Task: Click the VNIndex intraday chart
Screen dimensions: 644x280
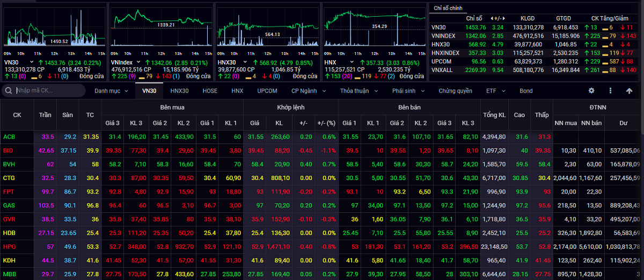Action: pos(160,27)
